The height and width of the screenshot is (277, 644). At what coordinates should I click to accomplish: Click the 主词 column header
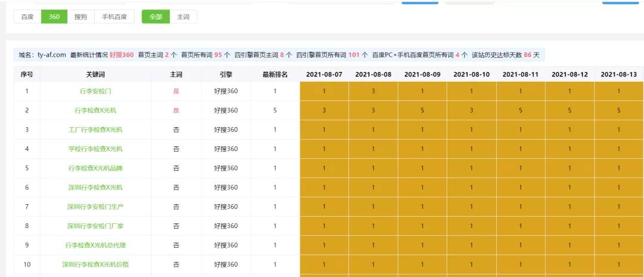tap(176, 75)
